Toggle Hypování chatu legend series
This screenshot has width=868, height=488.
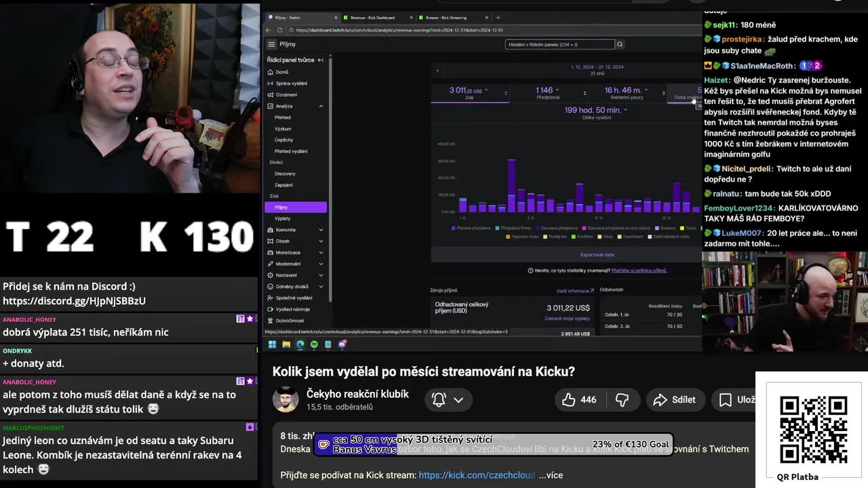[524, 237]
